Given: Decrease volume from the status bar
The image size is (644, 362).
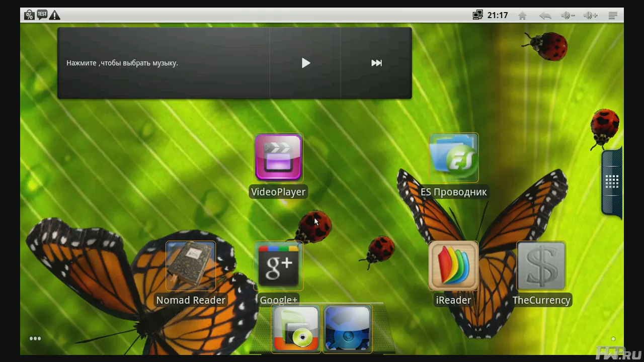Looking at the screenshot, I should pos(568,16).
